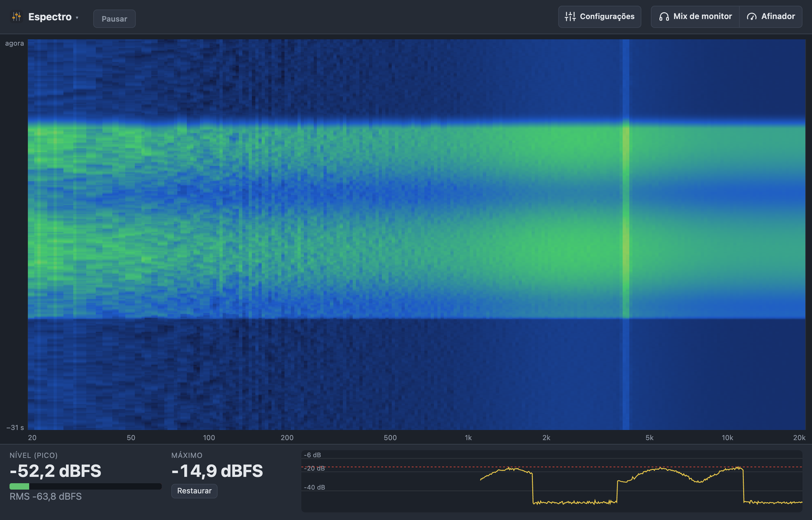Viewport: 812px width, 520px height.
Task: Click the 'agora' time axis label
Action: coord(15,44)
